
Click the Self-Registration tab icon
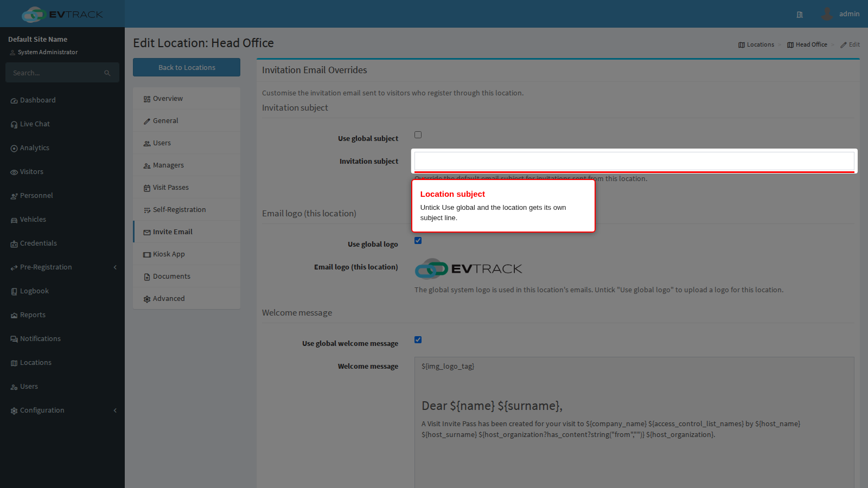coord(147,210)
